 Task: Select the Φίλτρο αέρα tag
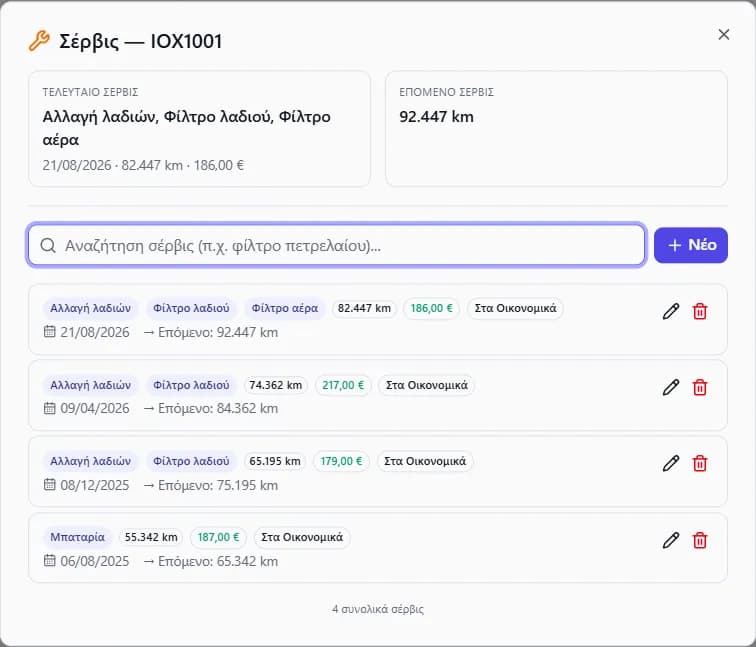click(x=284, y=309)
